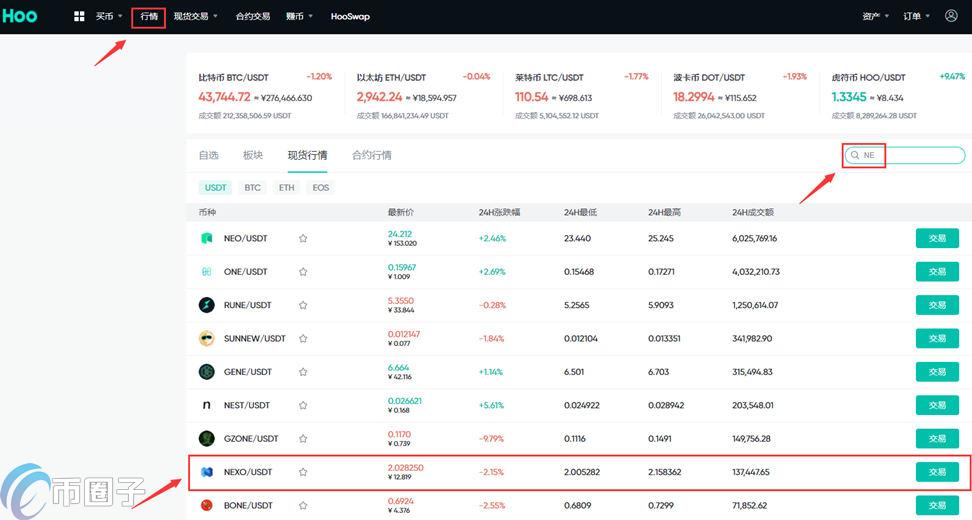The image size is (972, 520).
Task: Favorite RUNE/USDT with the star
Action: 303,305
